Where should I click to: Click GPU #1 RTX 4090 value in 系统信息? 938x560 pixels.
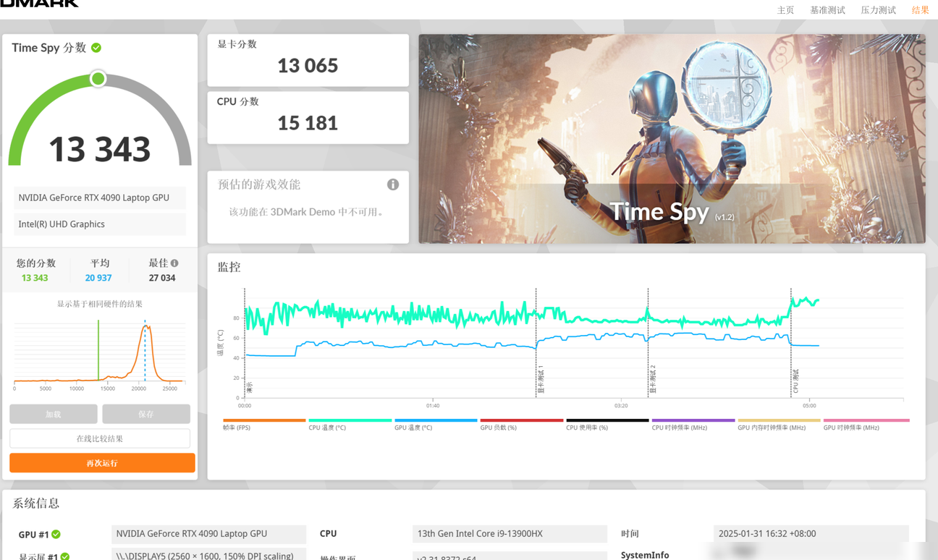[x=208, y=534]
